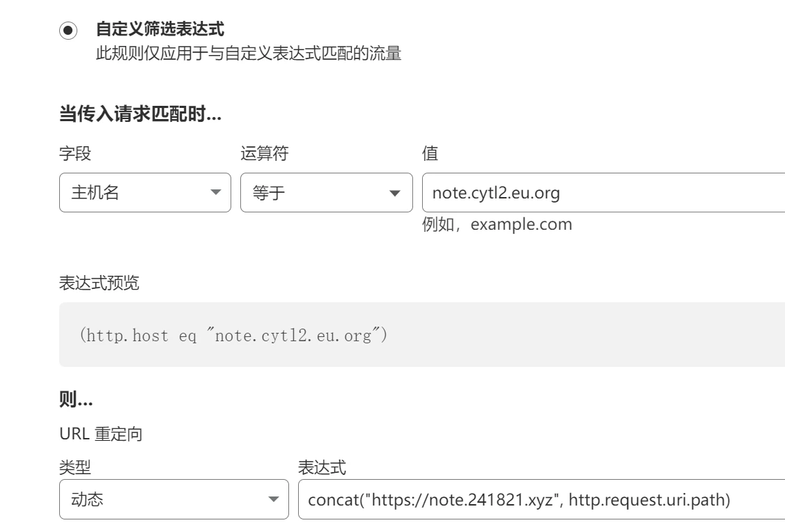Click the 自定义筛选表达式 option label text
The image size is (785, 532).
pyautogui.click(x=160, y=30)
